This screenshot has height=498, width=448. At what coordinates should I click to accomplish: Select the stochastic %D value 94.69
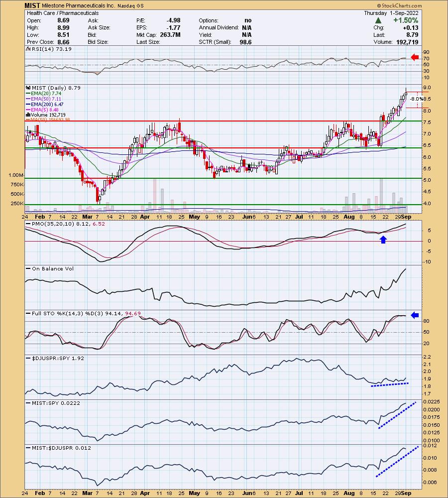pyautogui.click(x=133, y=313)
